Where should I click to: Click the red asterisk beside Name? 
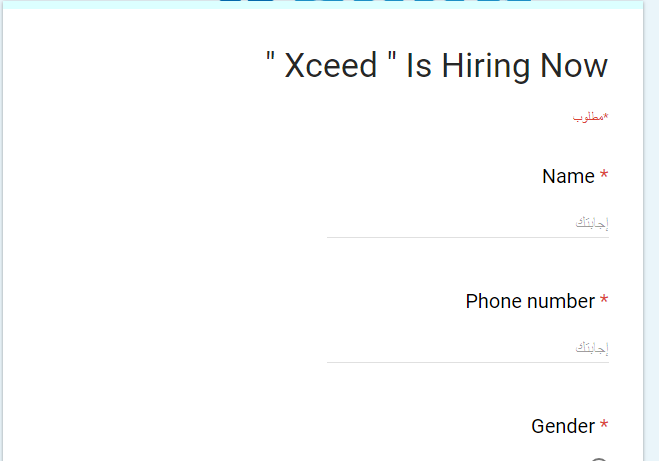click(604, 177)
